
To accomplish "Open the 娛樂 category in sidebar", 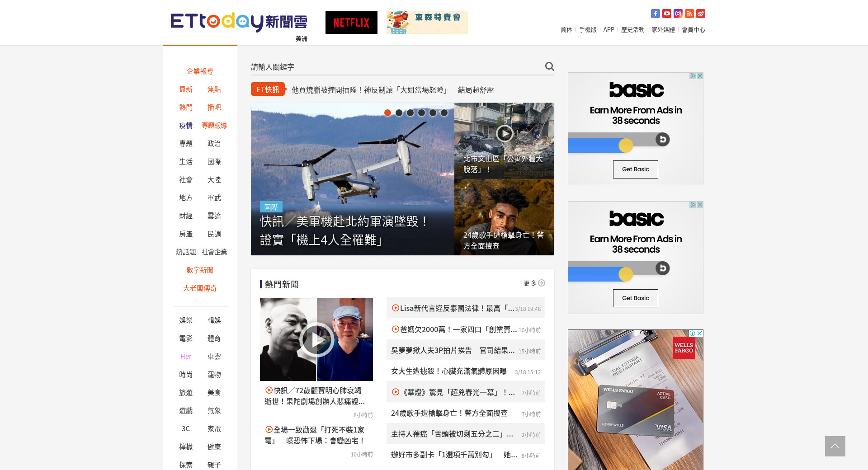I will 186,320.
